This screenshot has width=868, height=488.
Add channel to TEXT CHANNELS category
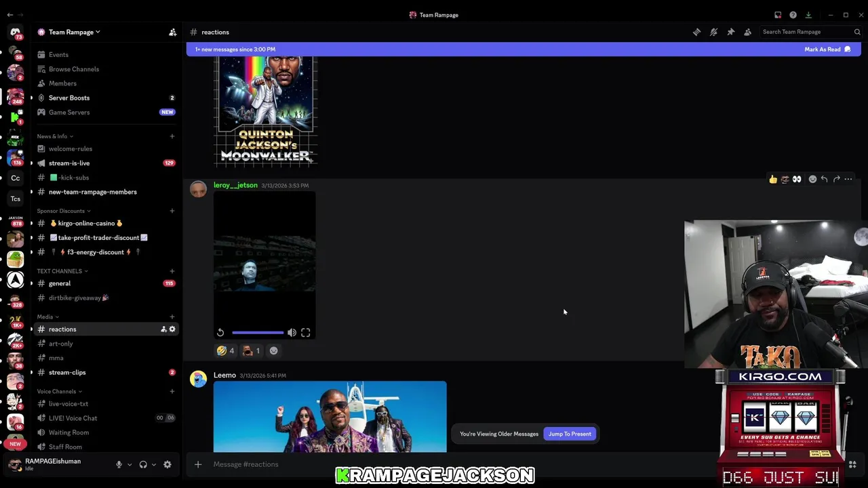172,271
